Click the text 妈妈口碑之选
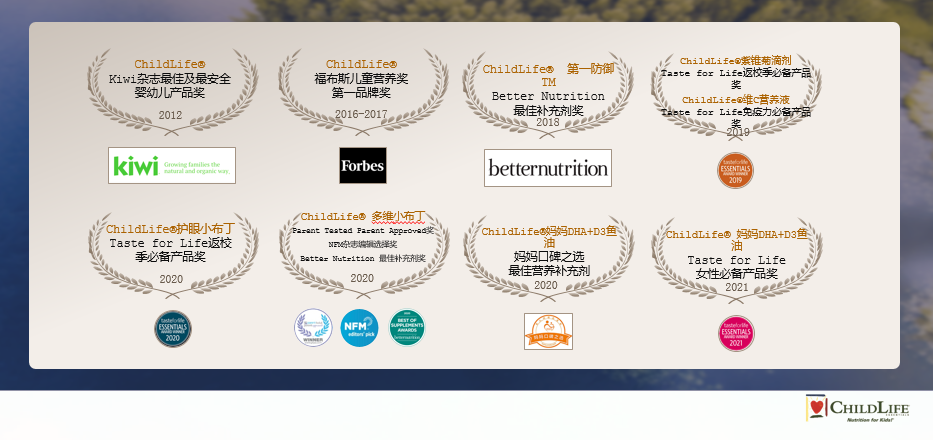The height and width of the screenshot is (440, 933). tap(549, 257)
